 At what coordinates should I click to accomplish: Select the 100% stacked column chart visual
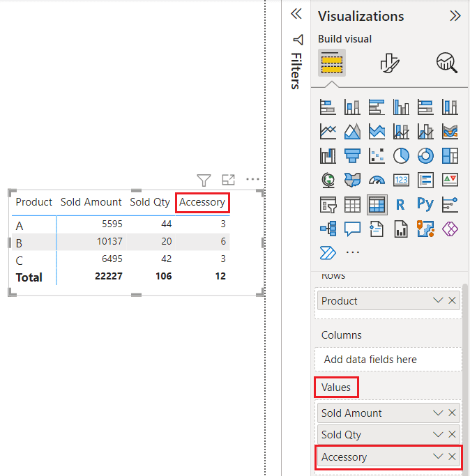pyautogui.click(x=450, y=107)
